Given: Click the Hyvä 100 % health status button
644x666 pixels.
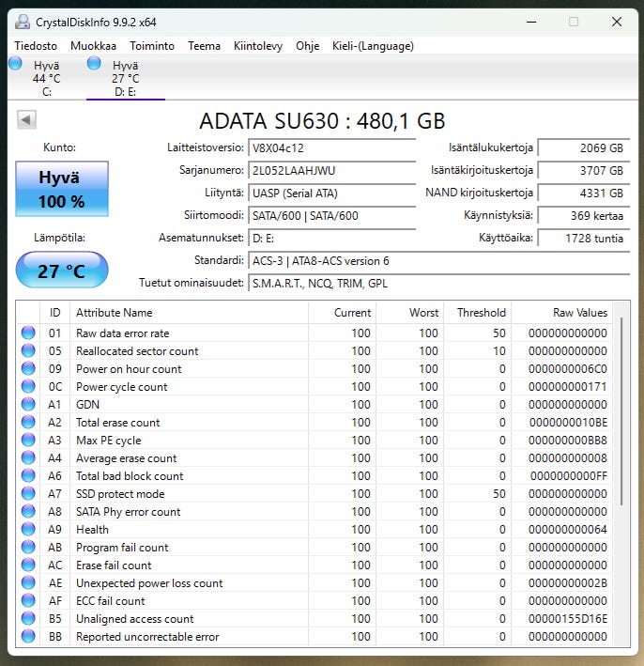Looking at the screenshot, I should (x=62, y=189).
